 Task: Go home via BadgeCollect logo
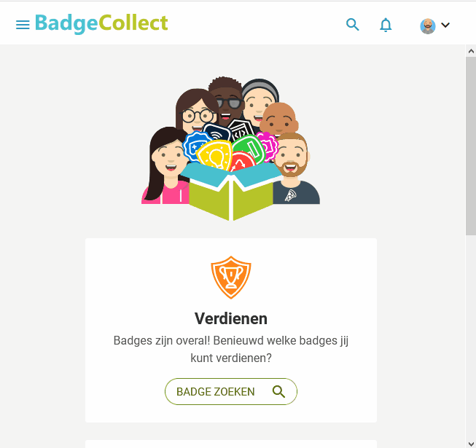[101, 23]
